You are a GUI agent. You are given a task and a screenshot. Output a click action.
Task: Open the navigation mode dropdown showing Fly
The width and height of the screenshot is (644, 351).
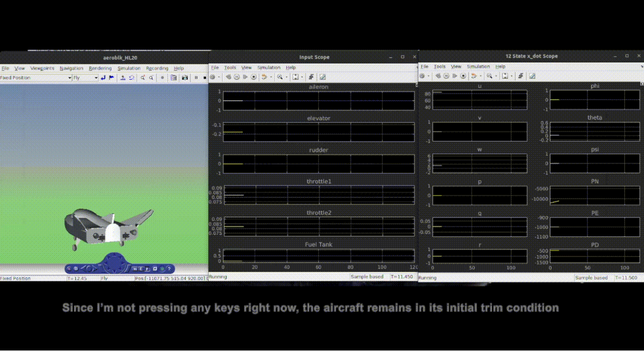tap(85, 78)
